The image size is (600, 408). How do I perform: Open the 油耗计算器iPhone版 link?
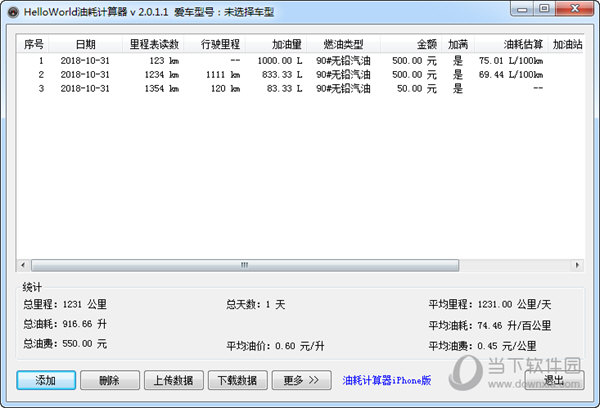pyautogui.click(x=387, y=380)
